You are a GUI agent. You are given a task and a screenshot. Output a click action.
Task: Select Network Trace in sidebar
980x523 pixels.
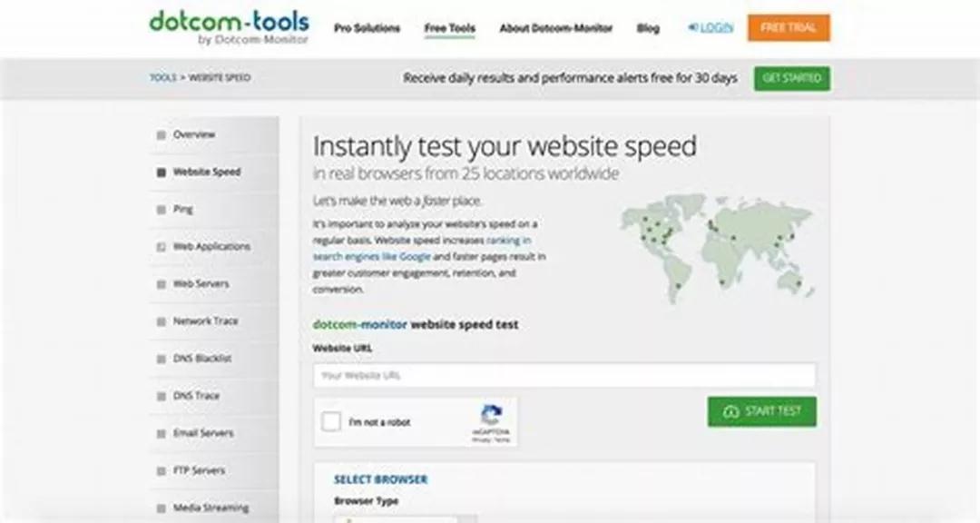[x=206, y=321]
